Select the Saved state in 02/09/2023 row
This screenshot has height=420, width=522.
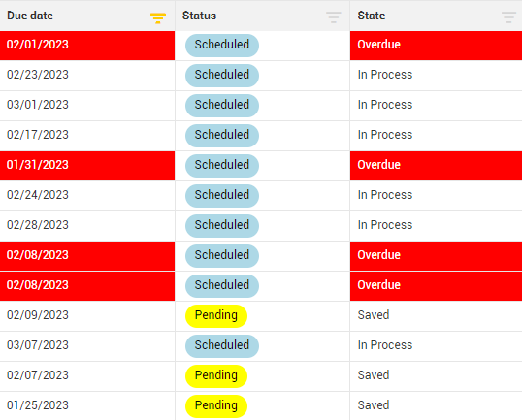tap(374, 315)
